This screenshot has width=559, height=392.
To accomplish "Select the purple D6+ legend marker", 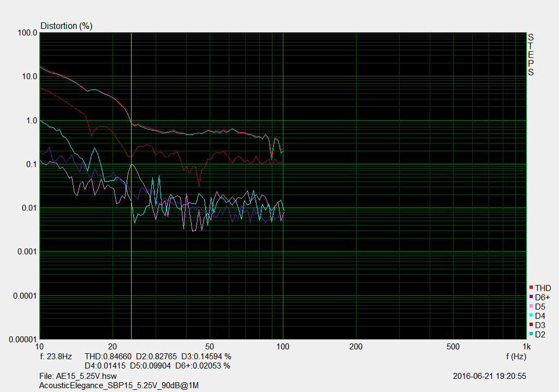I will tap(531, 297).
